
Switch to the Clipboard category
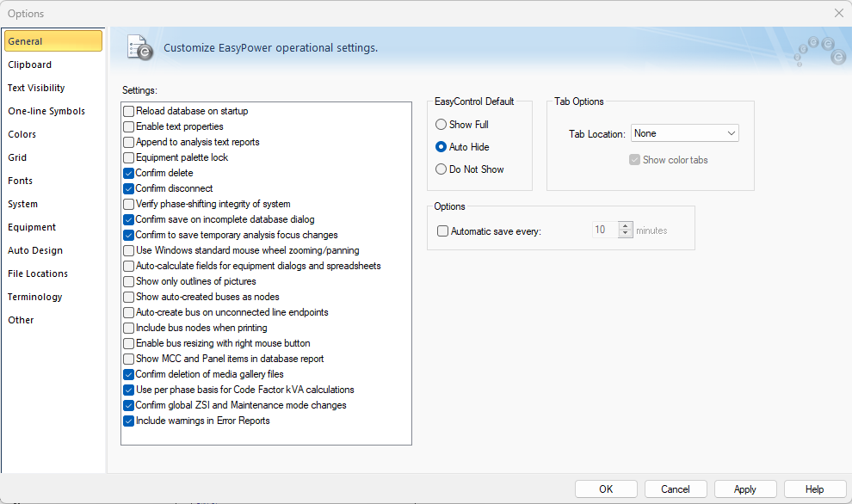30,65
